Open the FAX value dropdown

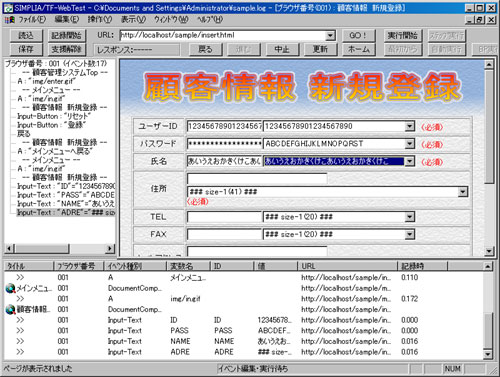(x=410, y=234)
